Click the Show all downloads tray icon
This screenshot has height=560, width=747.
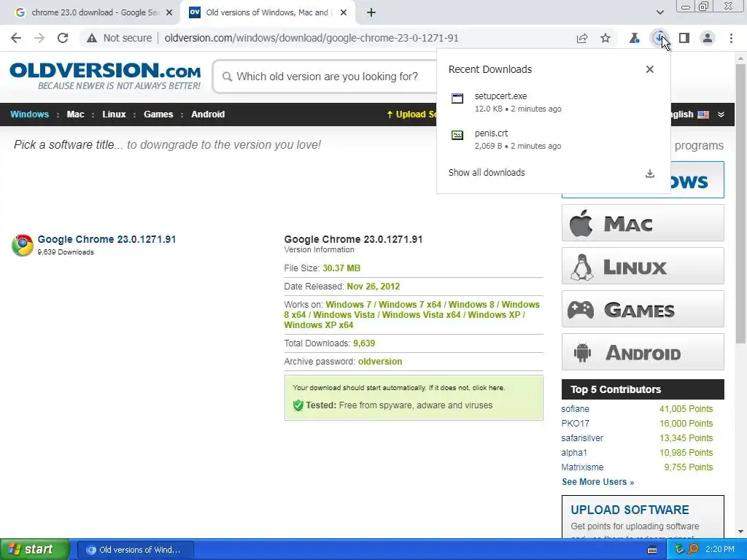(650, 173)
